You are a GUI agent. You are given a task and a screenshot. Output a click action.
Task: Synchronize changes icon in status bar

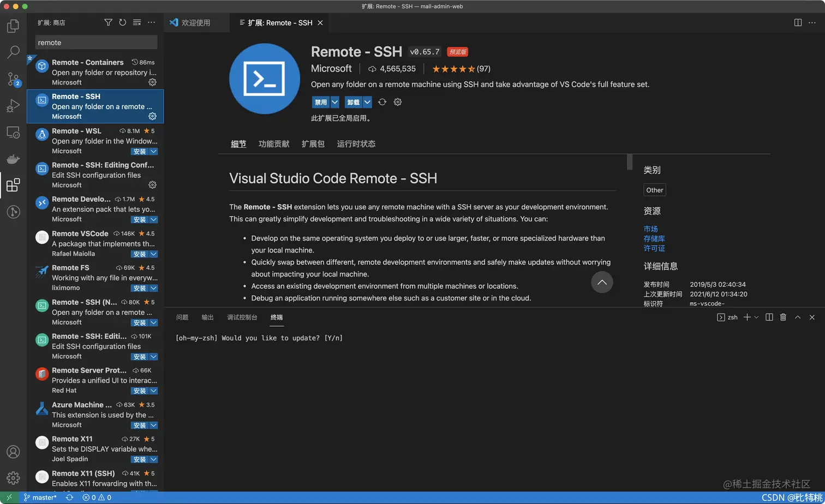[x=69, y=497]
